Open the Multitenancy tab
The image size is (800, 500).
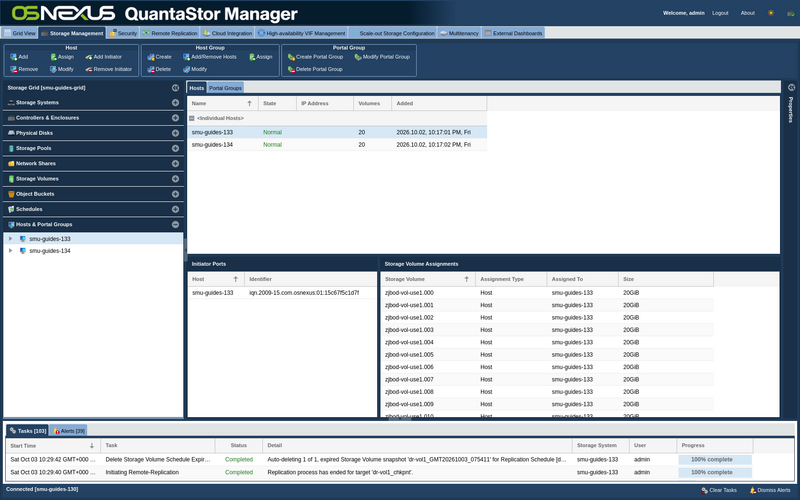459,33
